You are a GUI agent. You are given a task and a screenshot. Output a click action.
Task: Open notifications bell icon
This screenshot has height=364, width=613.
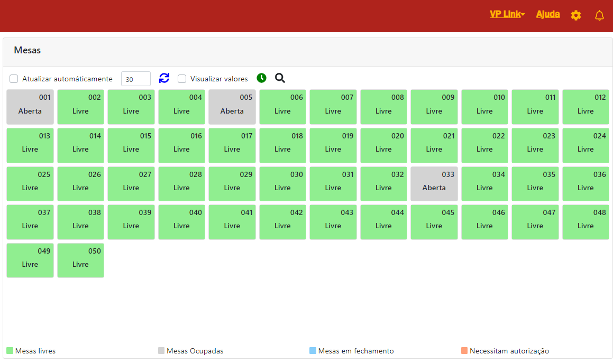pos(599,15)
